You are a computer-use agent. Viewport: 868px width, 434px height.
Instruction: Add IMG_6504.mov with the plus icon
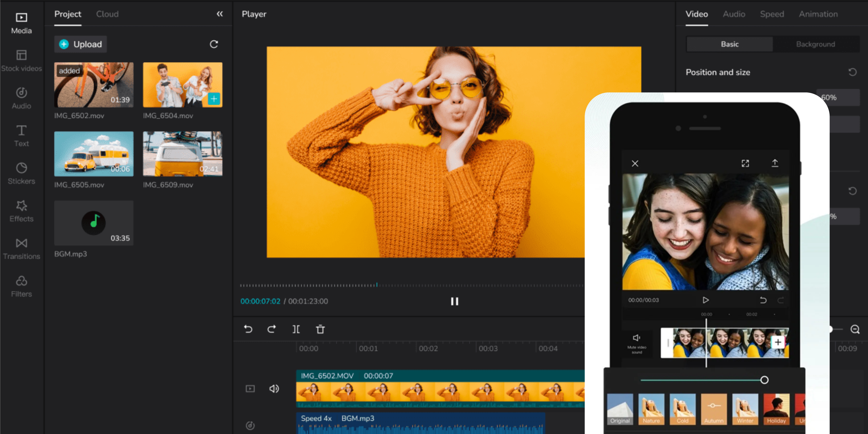click(214, 99)
